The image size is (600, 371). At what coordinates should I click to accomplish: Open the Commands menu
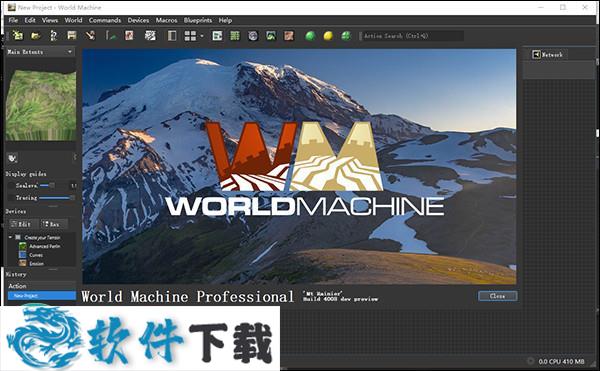(x=105, y=20)
